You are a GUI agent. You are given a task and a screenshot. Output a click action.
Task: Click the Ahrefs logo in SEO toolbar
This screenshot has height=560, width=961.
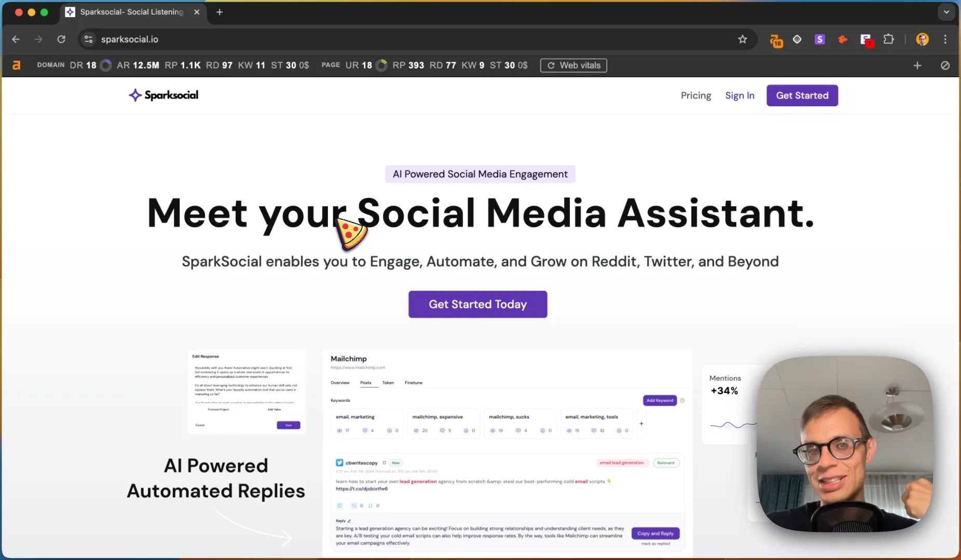pyautogui.click(x=17, y=65)
